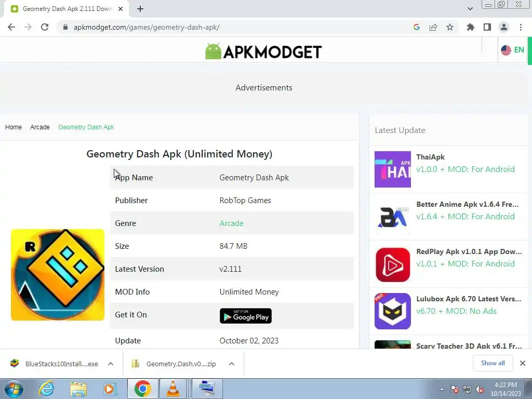Viewport: 532px width, 399px height.
Task: Open Google search side icon in address bar
Action: coord(416,27)
